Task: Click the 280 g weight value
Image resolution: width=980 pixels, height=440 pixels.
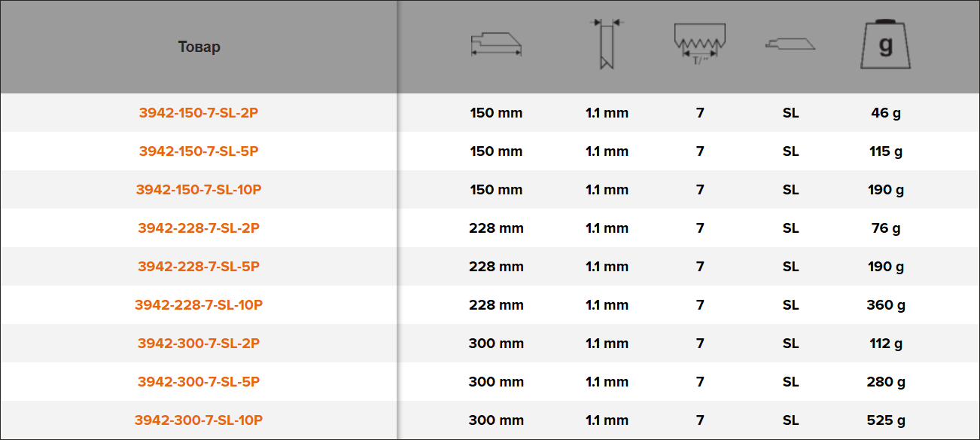Action: coord(886,382)
